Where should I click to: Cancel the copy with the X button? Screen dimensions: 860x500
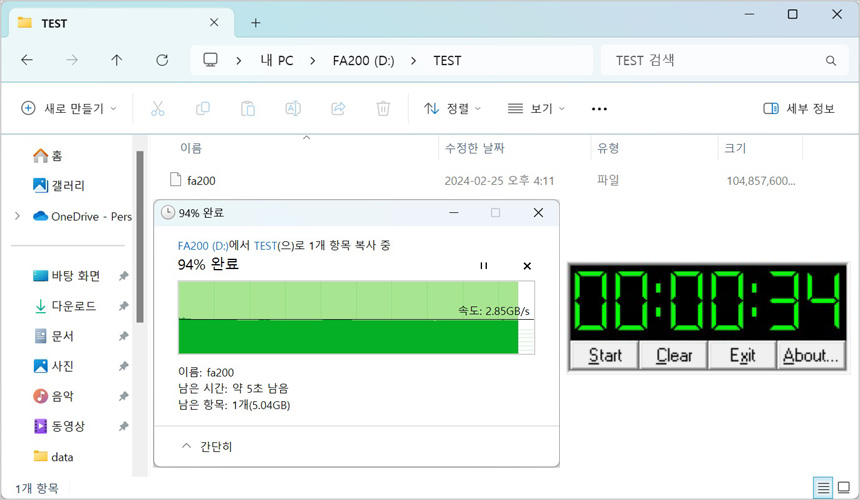pyautogui.click(x=527, y=266)
